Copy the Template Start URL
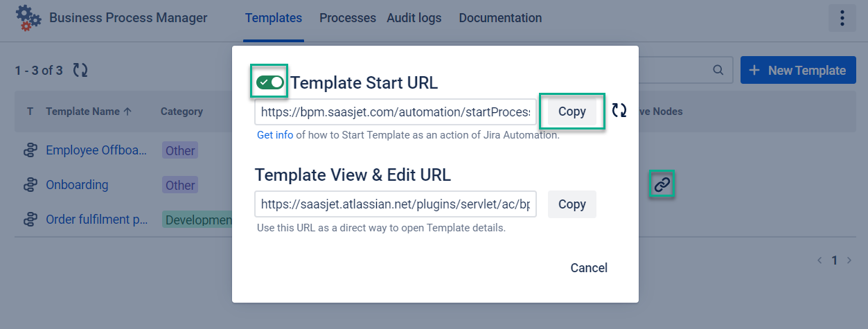Viewport: 868px width, 329px height. coord(572,112)
